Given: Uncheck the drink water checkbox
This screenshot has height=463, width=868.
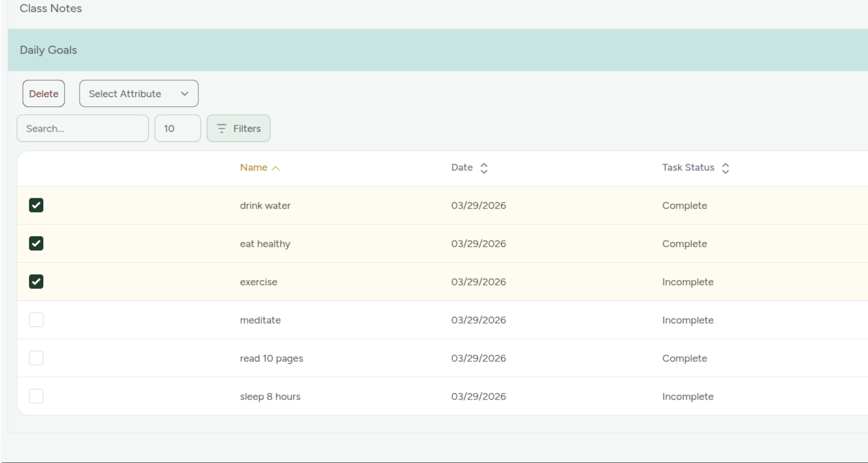Looking at the screenshot, I should [36, 205].
